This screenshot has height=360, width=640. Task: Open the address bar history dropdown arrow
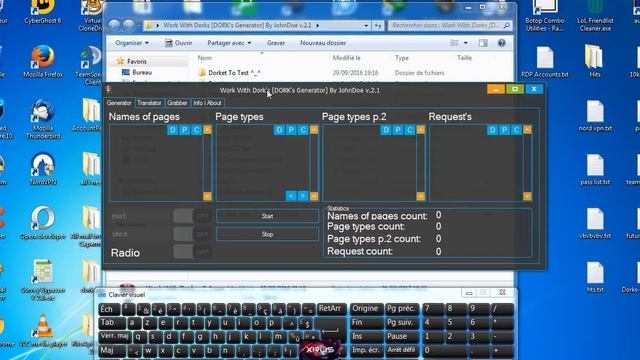366,25
